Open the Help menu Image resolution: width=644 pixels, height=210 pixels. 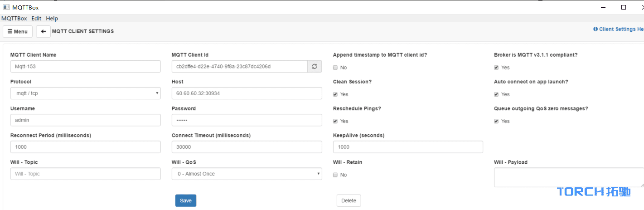[52, 19]
